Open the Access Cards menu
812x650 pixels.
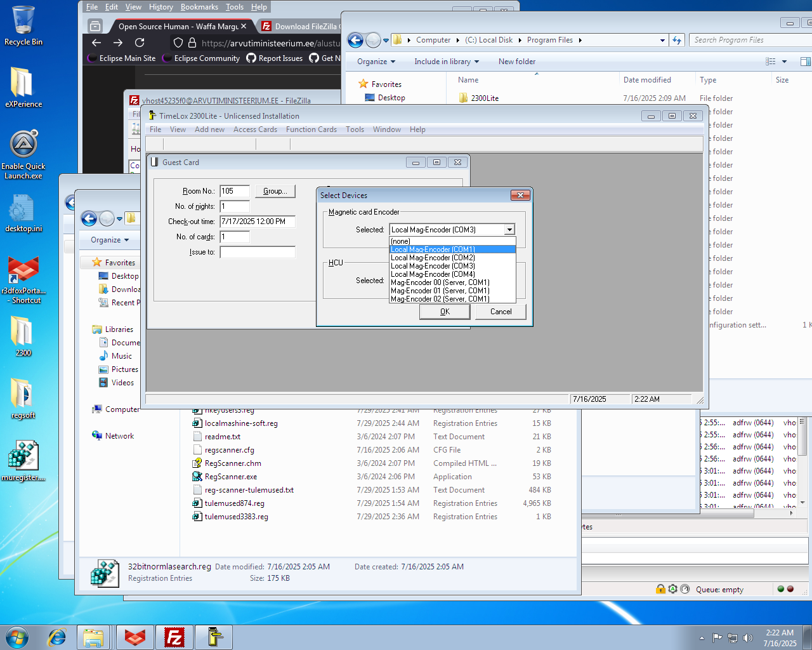tap(255, 129)
